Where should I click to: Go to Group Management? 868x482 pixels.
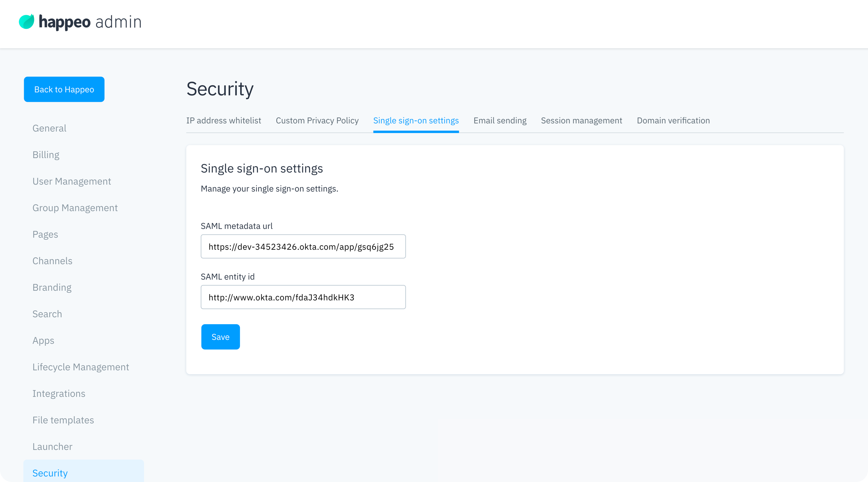point(75,208)
